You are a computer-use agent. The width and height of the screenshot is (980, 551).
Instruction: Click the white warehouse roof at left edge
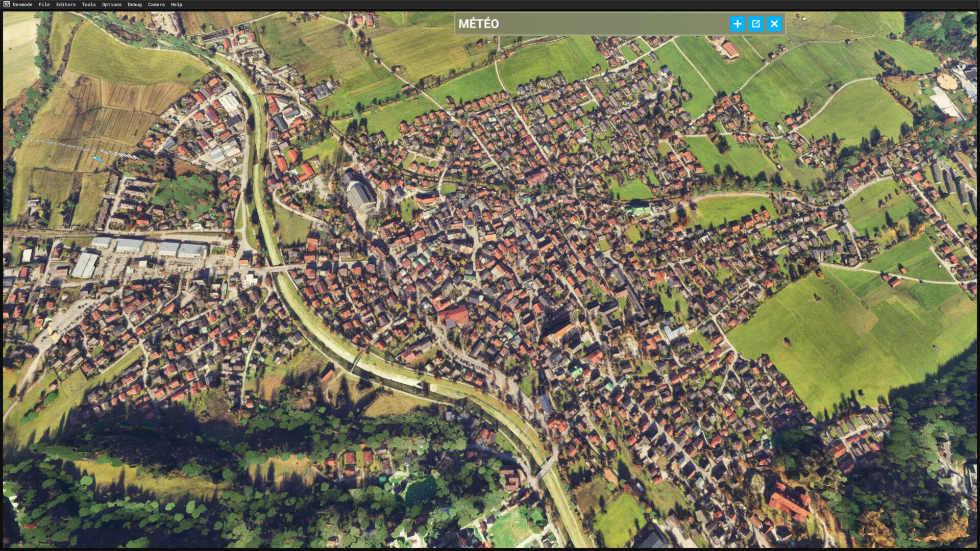[x=85, y=265]
